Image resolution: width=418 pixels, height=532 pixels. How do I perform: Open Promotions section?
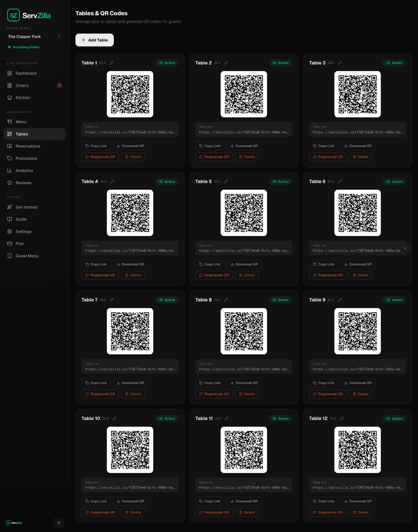[35, 158]
